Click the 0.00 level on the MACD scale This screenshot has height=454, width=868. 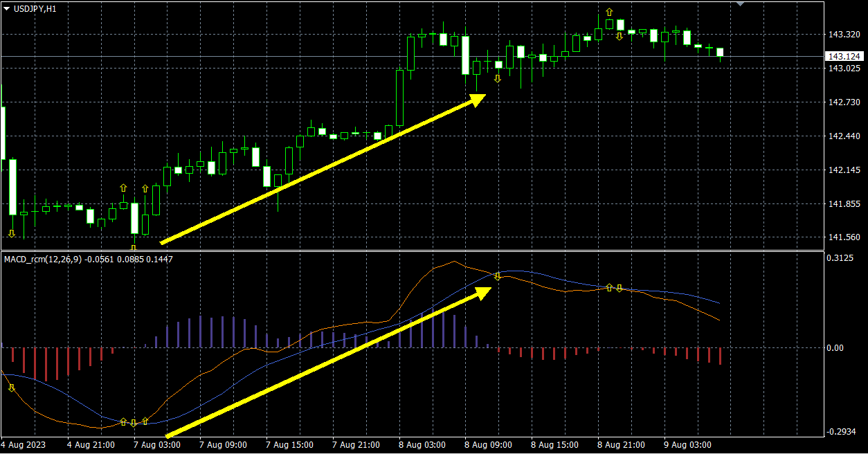point(835,348)
